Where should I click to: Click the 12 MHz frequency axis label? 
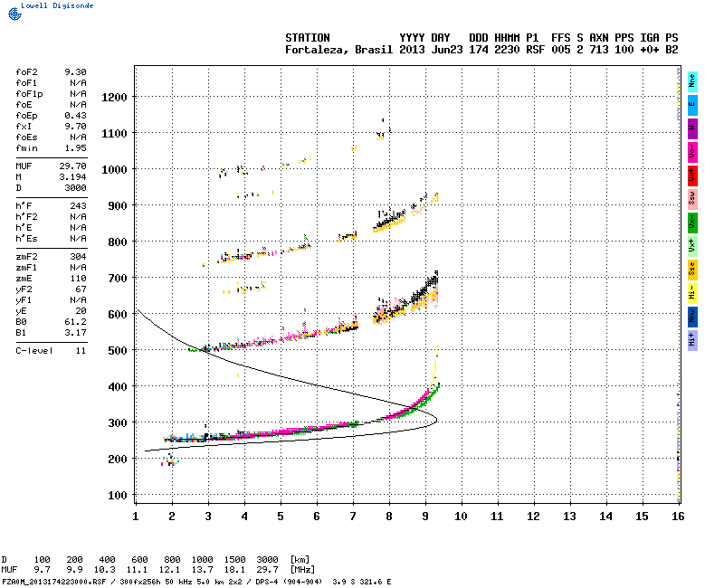click(x=533, y=517)
